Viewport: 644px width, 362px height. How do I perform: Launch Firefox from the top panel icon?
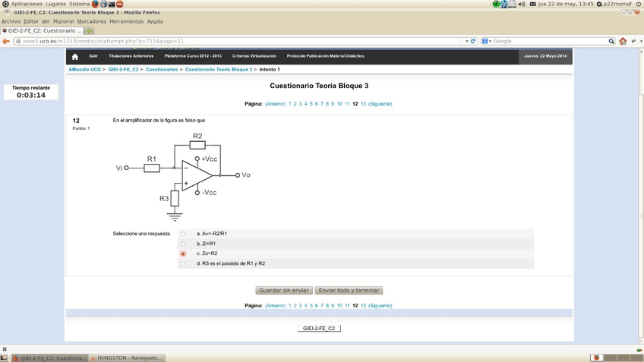pyautogui.click(x=95, y=5)
